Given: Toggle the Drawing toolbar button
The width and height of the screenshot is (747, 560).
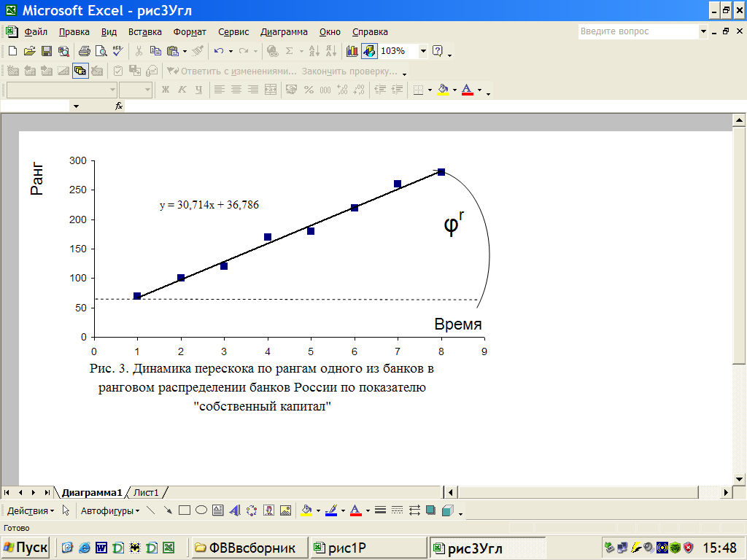Looking at the screenshot, I should point(369,51).
